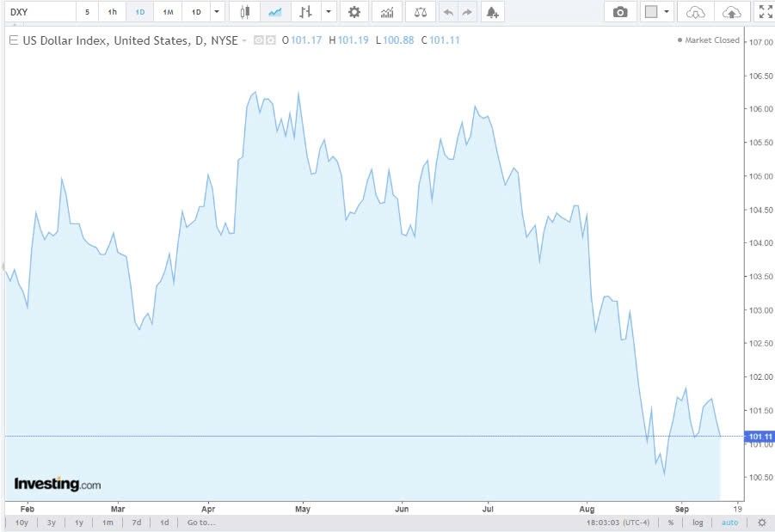Open the indicators icon in toolbar
The image size is (775, 532).
(x=387, y=12)
